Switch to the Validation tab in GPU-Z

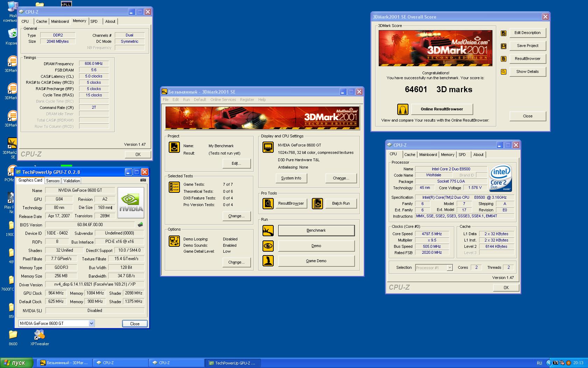(x=72, y=181)
